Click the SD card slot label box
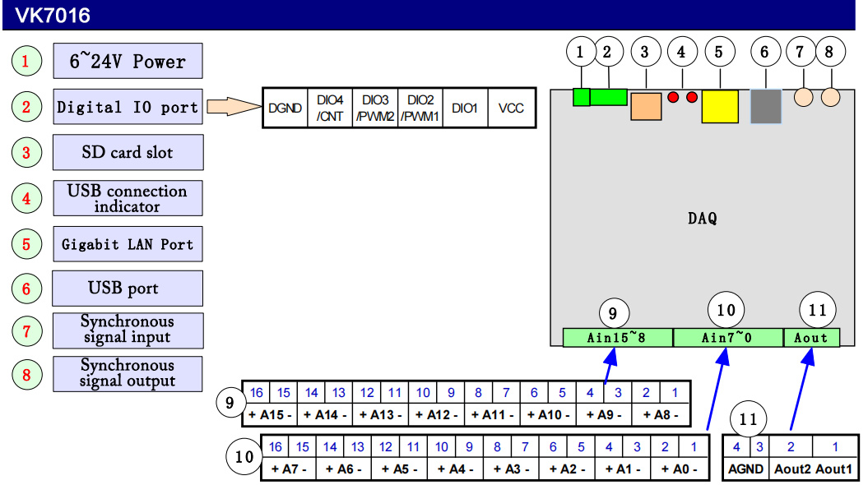 coord(128,153)
